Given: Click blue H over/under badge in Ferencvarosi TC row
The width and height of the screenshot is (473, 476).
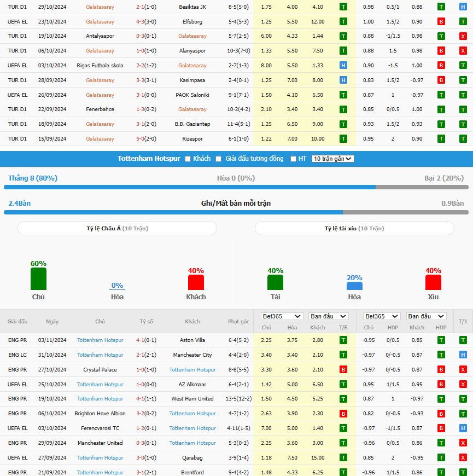Looking at the screenshot, I should point(463,428).
